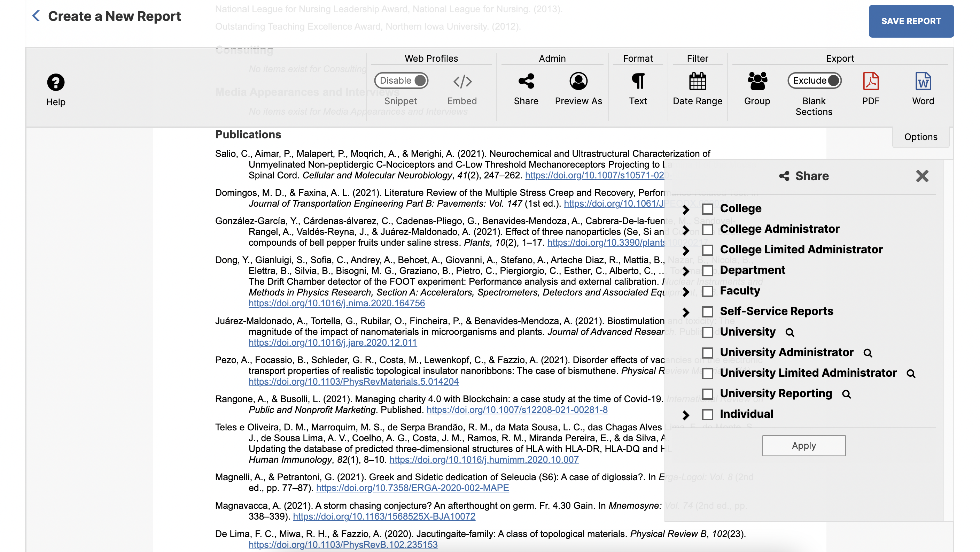Click the Apply button in Share panel
Viewport: 980px width, 552px height.
(804, 445)
